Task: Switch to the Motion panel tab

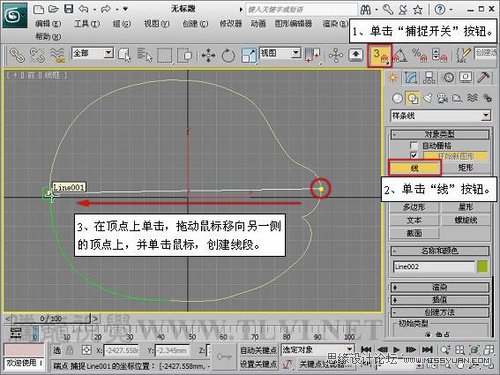Action: pyautogui.click(x=448, y=78)
